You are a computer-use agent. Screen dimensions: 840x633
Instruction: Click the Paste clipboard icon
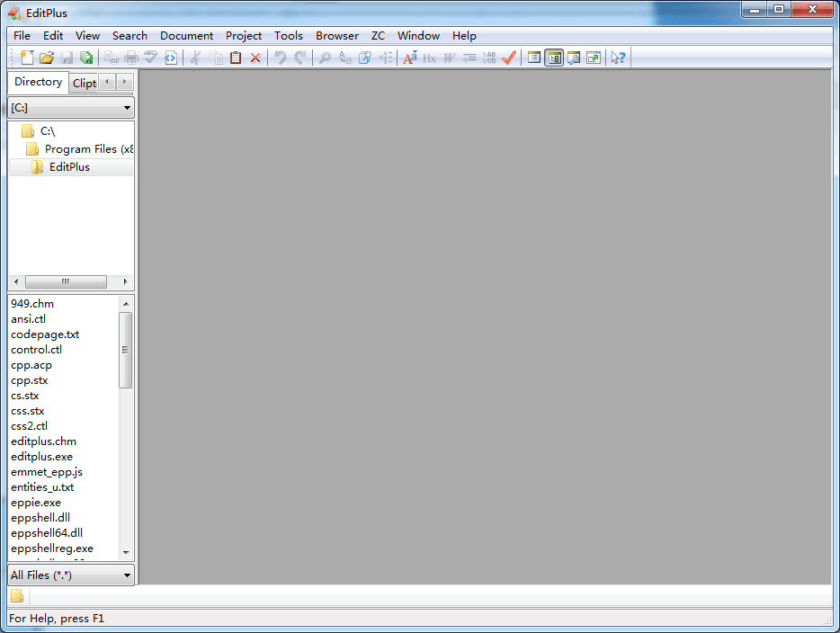click(236, 58)
